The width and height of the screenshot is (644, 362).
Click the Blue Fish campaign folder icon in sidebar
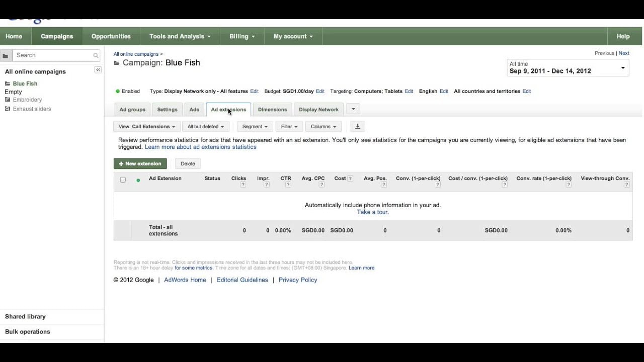point(8,84)
